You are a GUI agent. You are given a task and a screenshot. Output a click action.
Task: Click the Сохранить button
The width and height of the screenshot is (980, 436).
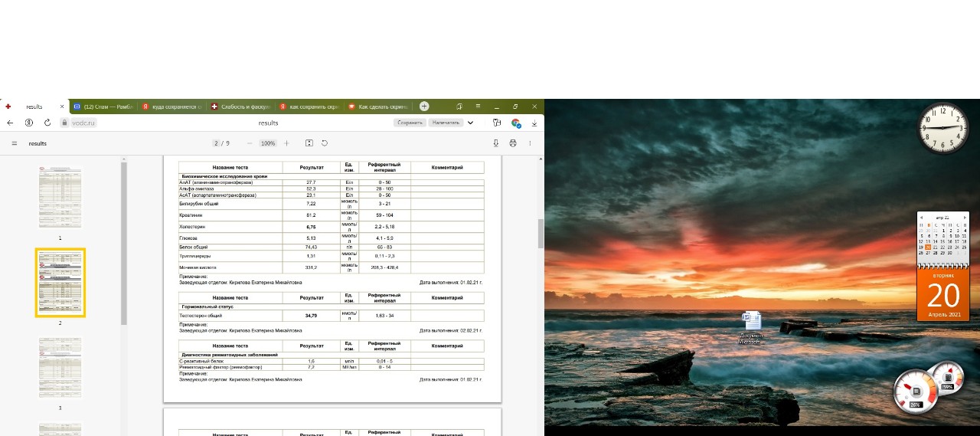[x=410, y=123]
